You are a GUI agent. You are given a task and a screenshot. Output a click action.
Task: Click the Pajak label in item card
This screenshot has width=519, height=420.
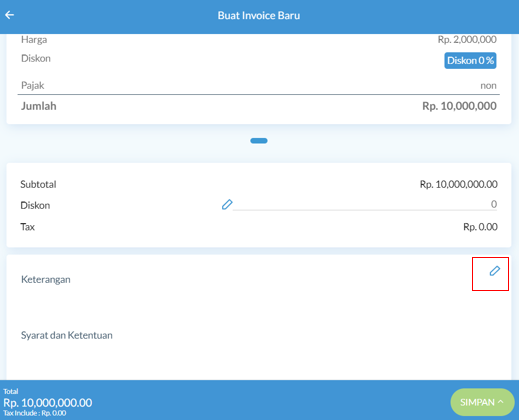(x=32, y=85)
